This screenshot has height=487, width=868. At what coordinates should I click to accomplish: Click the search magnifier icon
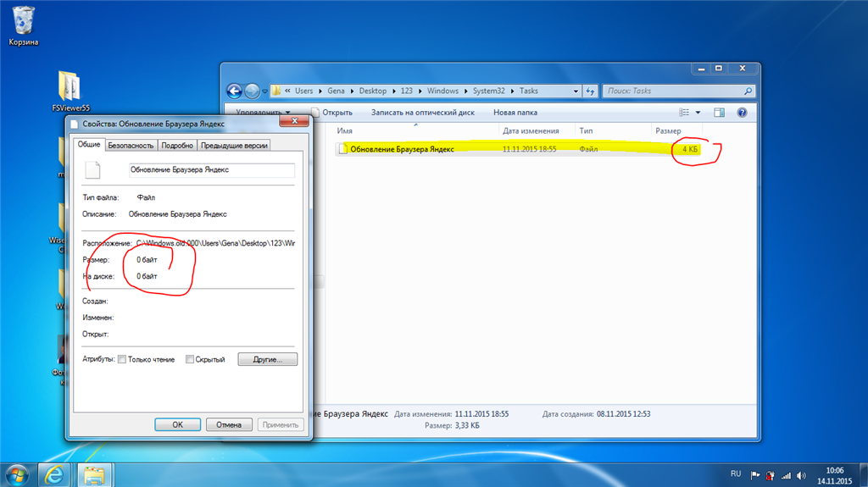(x=748, y=91)
